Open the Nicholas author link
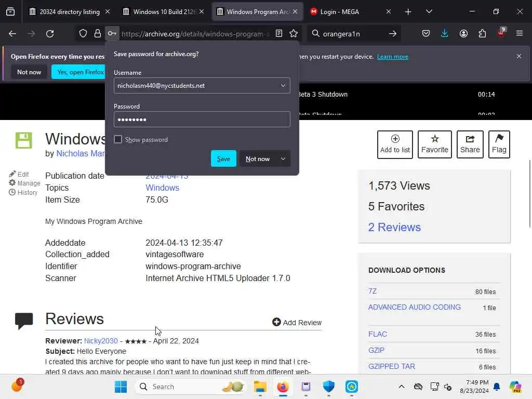This screenshot has height=399, width=532. click(81, 153)
